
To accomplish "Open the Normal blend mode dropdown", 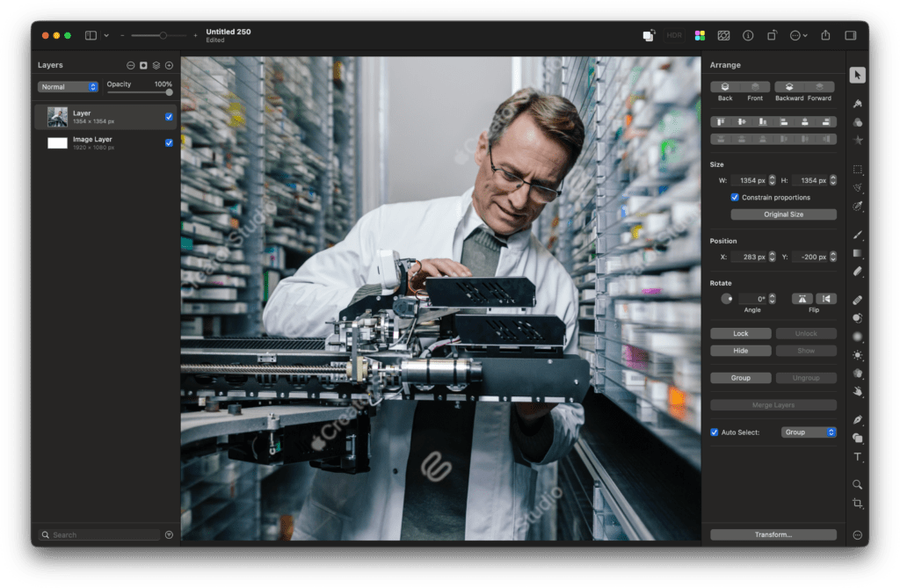I will click(x=69, y=86).
